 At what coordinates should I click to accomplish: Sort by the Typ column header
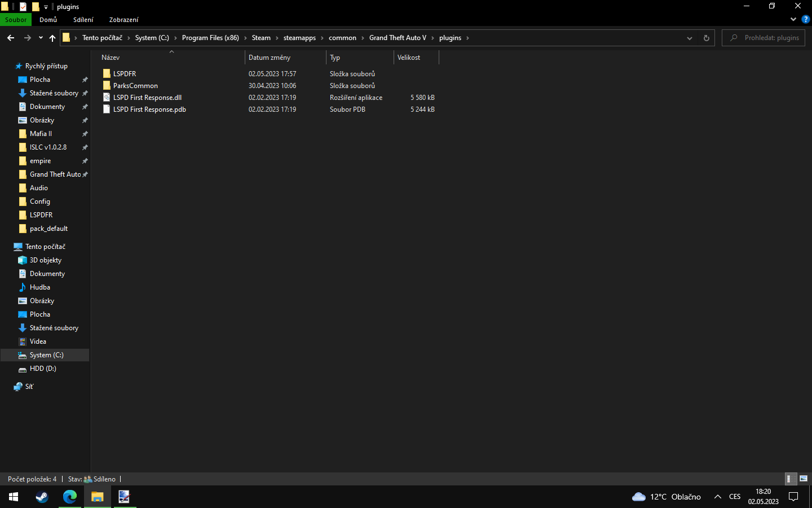[360, 58]
